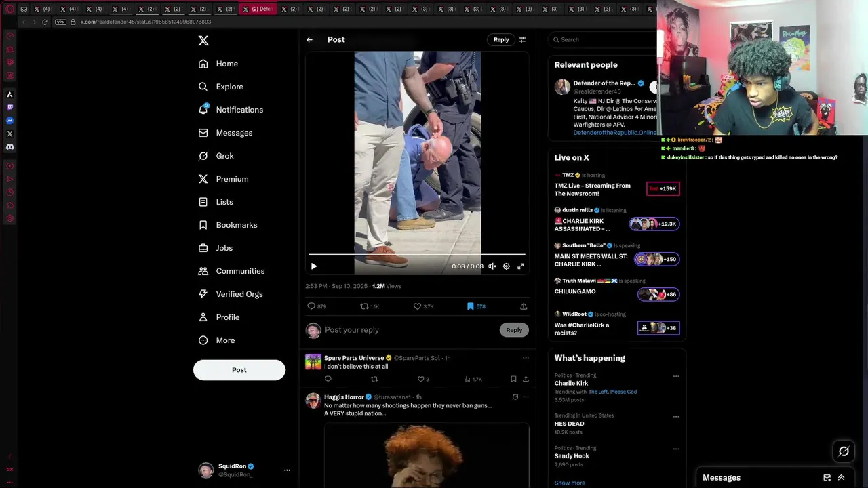Viewport: 868px width, 488px height.
Task: Open Discord icon in browser sidebar
Action: pos(9,146)
